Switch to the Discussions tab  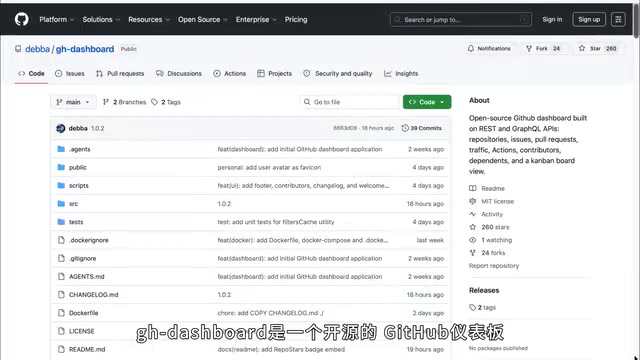(179, 73)
